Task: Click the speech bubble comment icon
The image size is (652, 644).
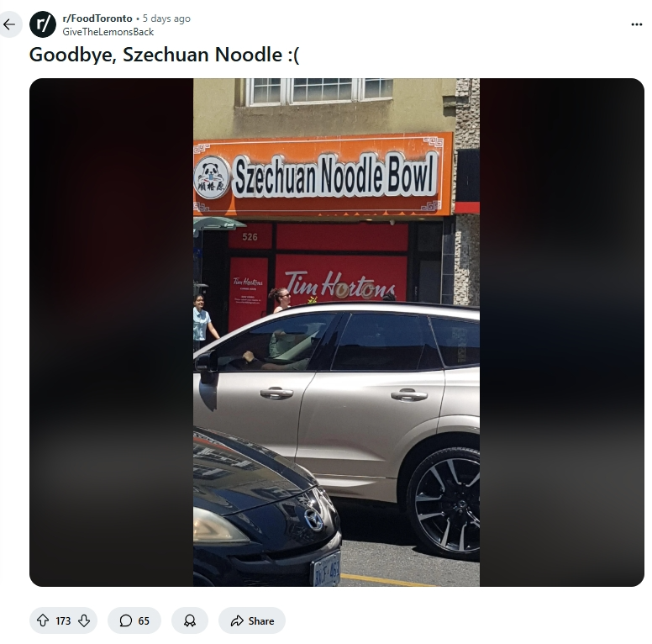Action: click(125, 620)
